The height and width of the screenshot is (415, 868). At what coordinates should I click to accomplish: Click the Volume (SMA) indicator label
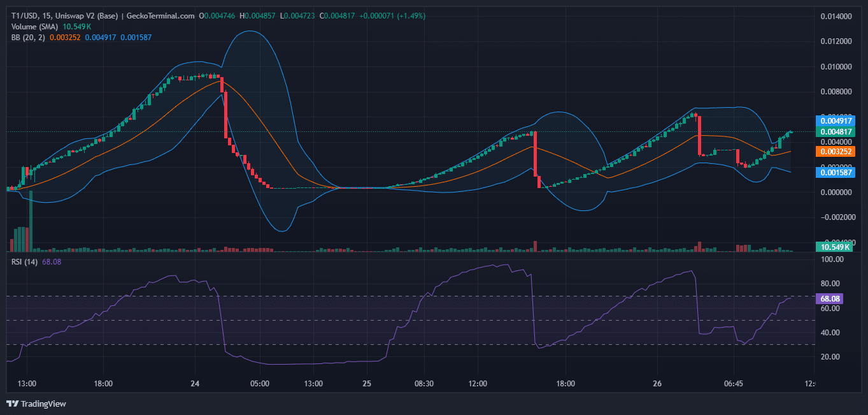point(35,27)
